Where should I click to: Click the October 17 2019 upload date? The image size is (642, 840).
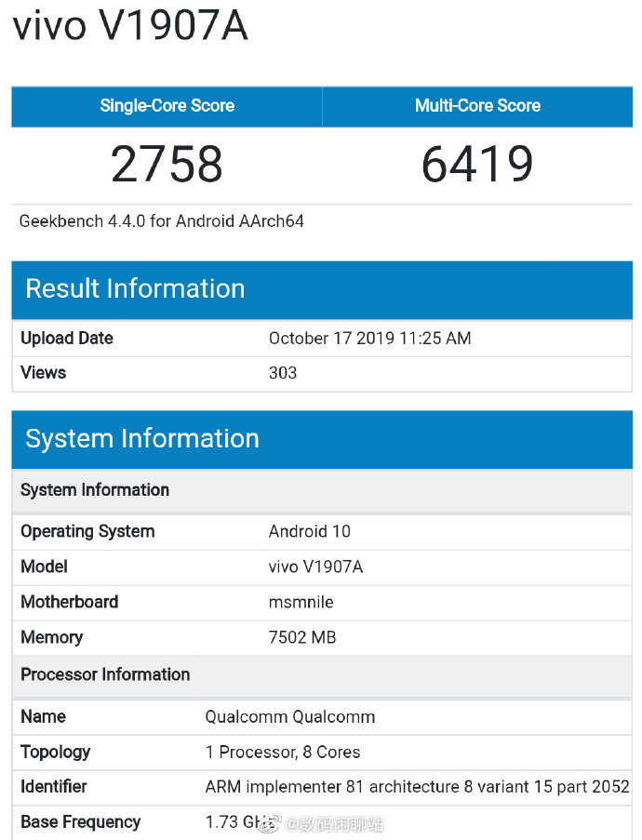[369, 338]
